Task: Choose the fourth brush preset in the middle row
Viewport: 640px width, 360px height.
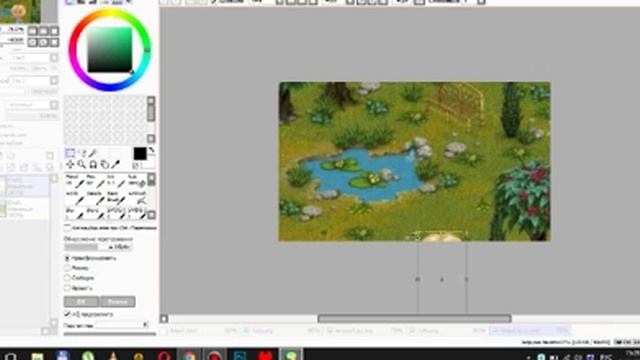Action: pos(136,198)
